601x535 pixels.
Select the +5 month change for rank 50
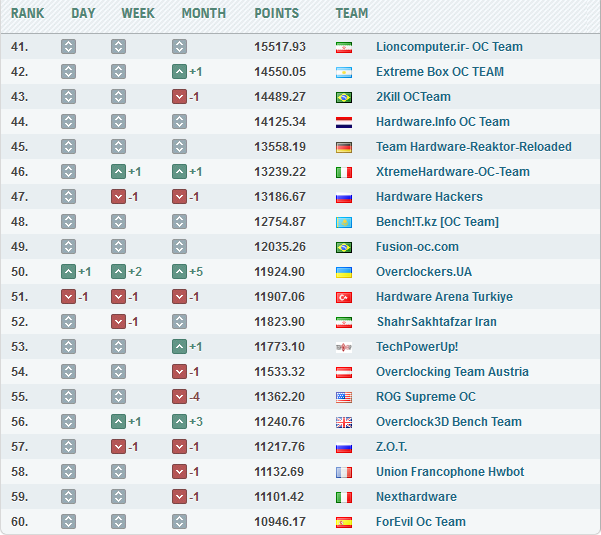coord(196,272)
